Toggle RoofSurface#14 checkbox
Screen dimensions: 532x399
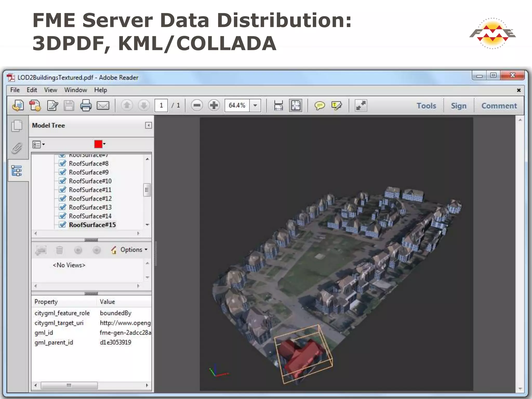point(62,216)
